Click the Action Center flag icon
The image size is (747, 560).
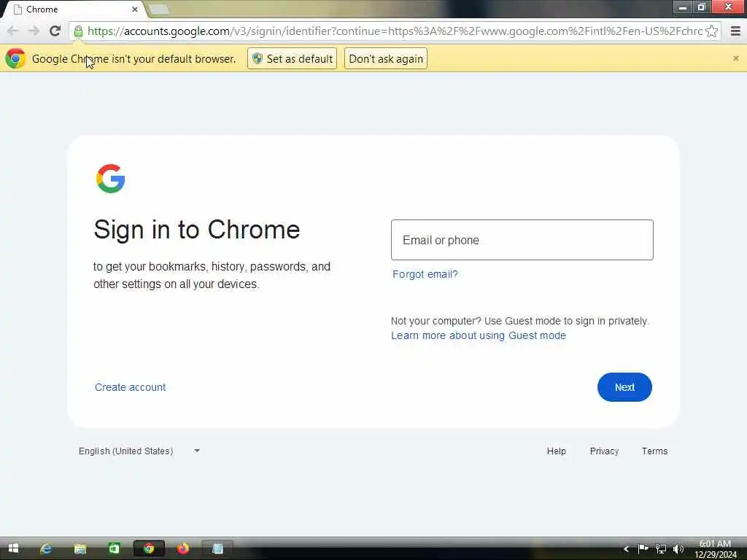(643, 549)
